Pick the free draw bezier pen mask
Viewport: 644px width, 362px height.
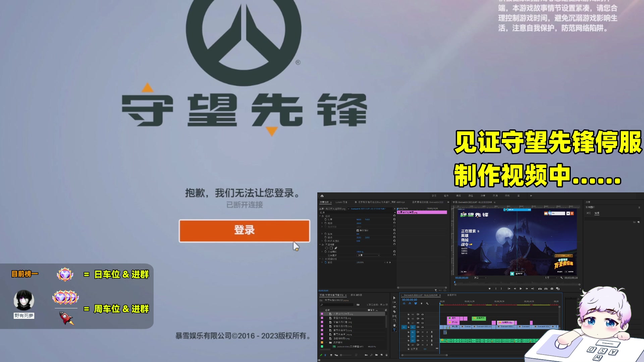(336, 248)
